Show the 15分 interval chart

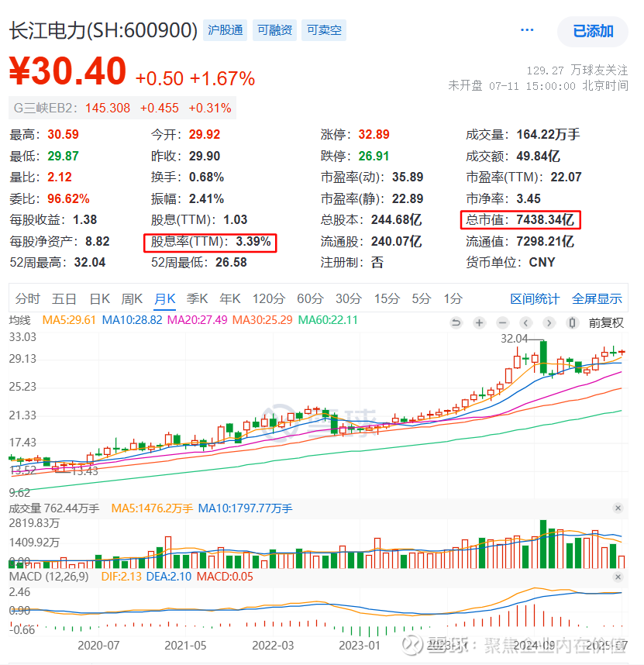click(387, 299)
